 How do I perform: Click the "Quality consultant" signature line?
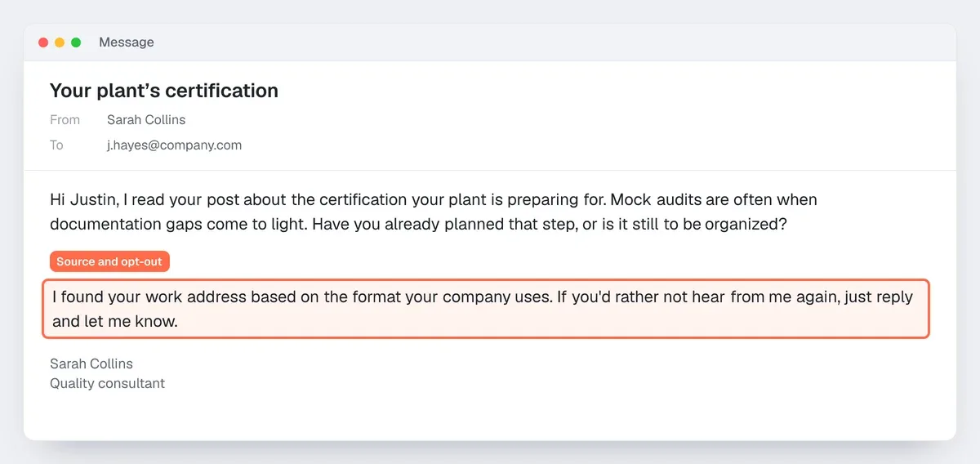pyautogui.click(x=107, y=383)
